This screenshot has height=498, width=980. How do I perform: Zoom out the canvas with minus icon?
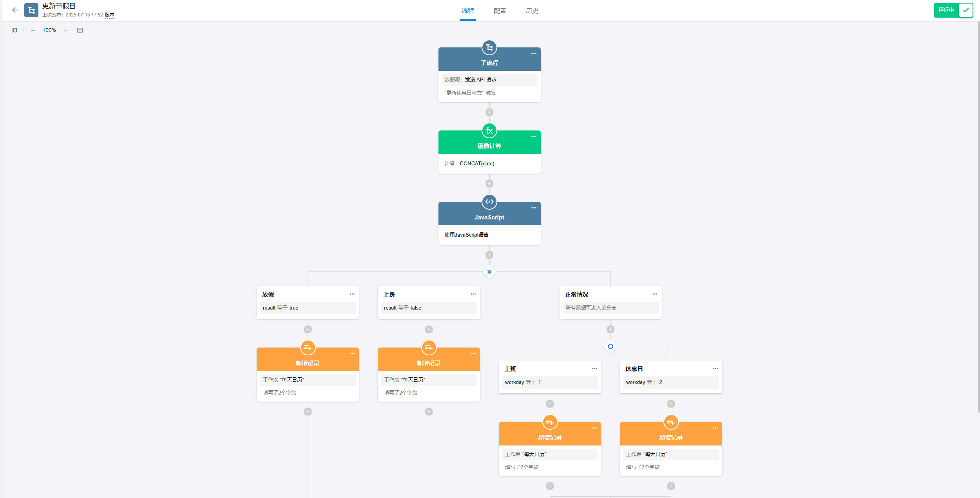(x=33, y=30)
